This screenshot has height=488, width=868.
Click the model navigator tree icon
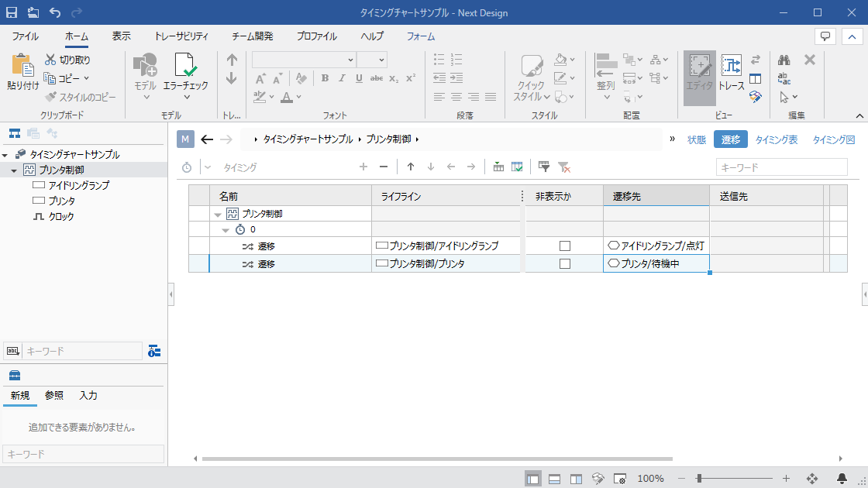pyautogui.click(x=15, y=133)
